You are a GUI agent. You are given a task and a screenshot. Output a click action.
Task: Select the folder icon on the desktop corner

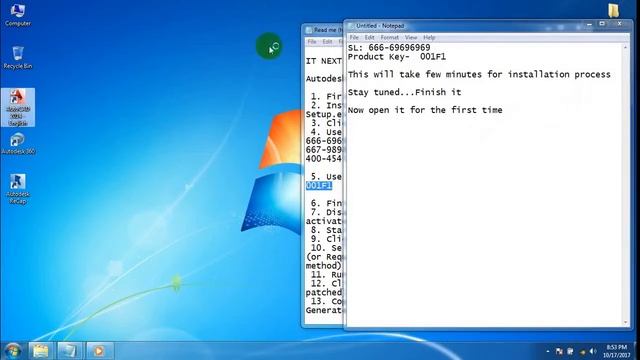[613, 10]
